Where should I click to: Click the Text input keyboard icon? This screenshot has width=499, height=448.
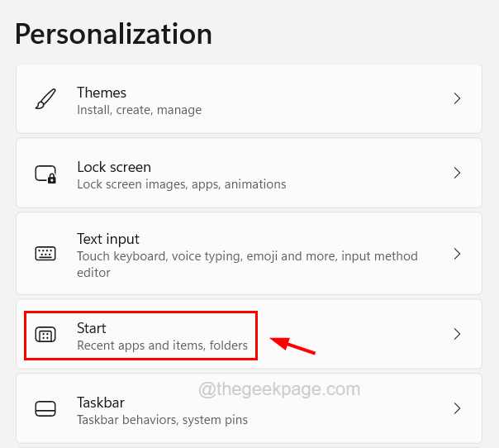coord(45,254)
